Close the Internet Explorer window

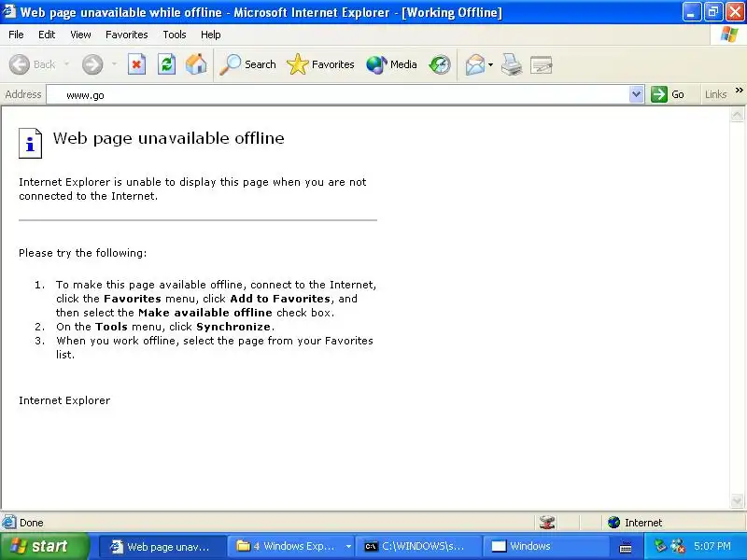click(x=735, y=12)
